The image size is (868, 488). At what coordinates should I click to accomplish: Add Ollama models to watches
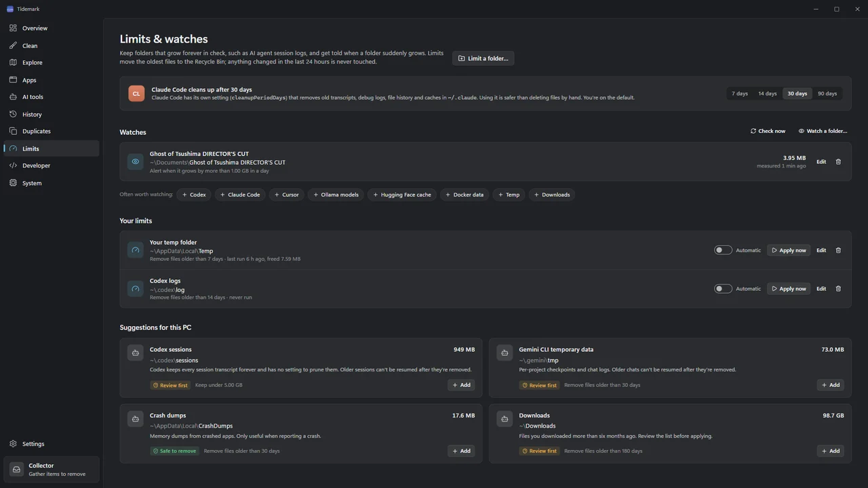pos(336,195)
